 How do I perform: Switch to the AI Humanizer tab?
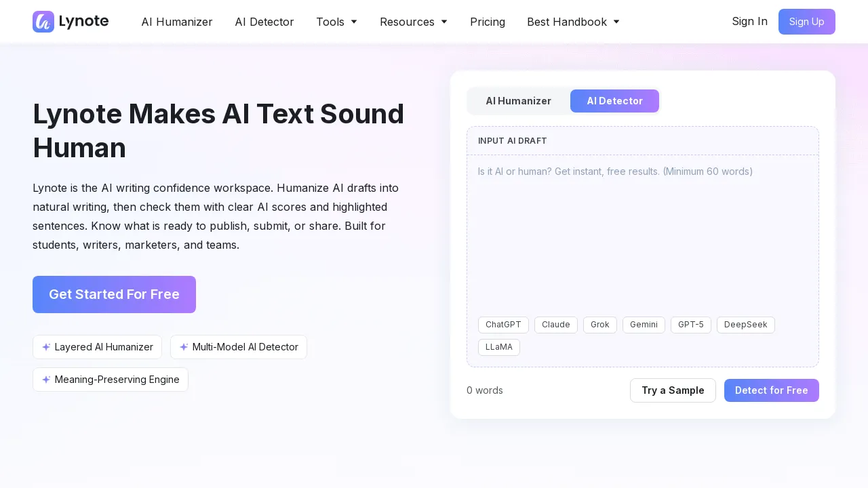point(519,101)
